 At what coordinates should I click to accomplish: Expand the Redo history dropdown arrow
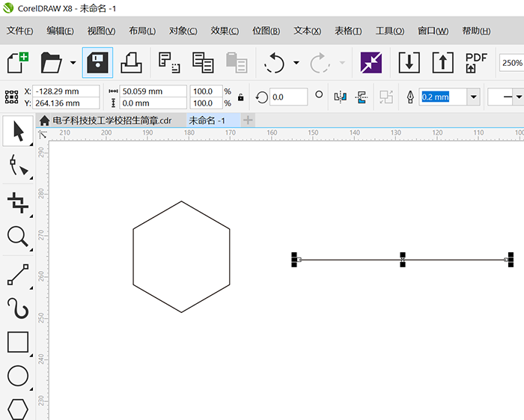(342, 62)
